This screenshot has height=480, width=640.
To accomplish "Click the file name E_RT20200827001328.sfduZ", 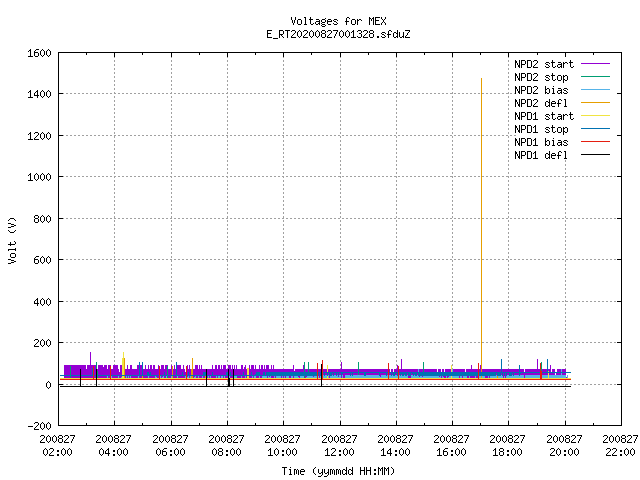I will [x=338, y=34].
